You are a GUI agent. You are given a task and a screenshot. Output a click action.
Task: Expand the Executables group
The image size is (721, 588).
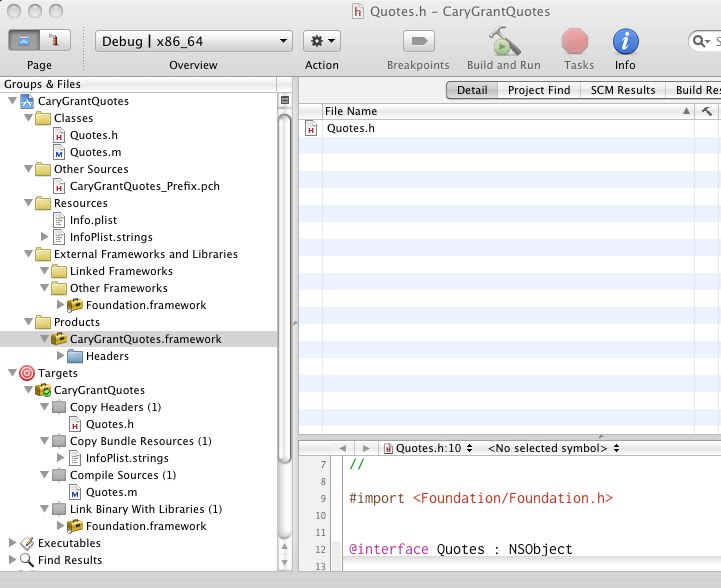click(x=12, y=542)
